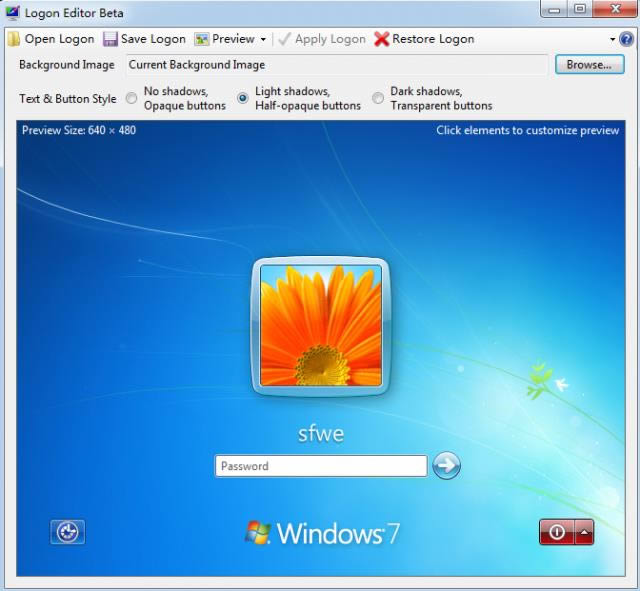Click the Preview toolbar button
The image size is (640, 591).
(x=225, y=39)
